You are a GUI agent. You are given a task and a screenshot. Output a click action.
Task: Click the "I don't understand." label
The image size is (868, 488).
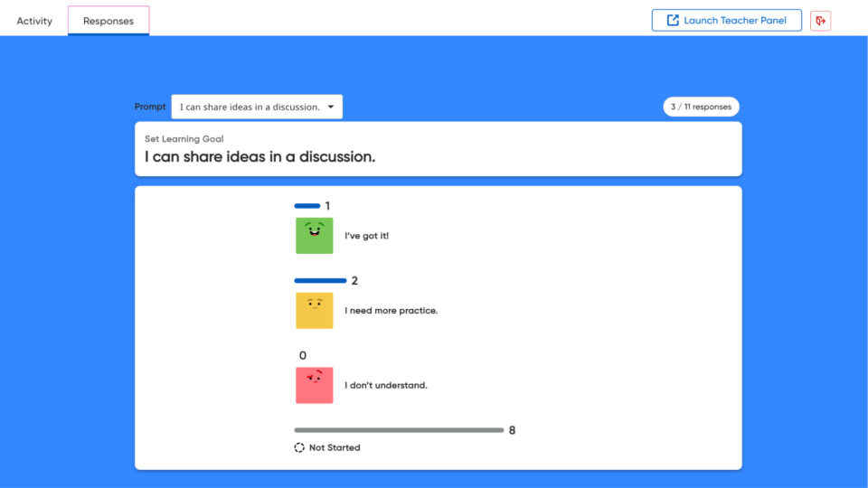coord(386,385)
